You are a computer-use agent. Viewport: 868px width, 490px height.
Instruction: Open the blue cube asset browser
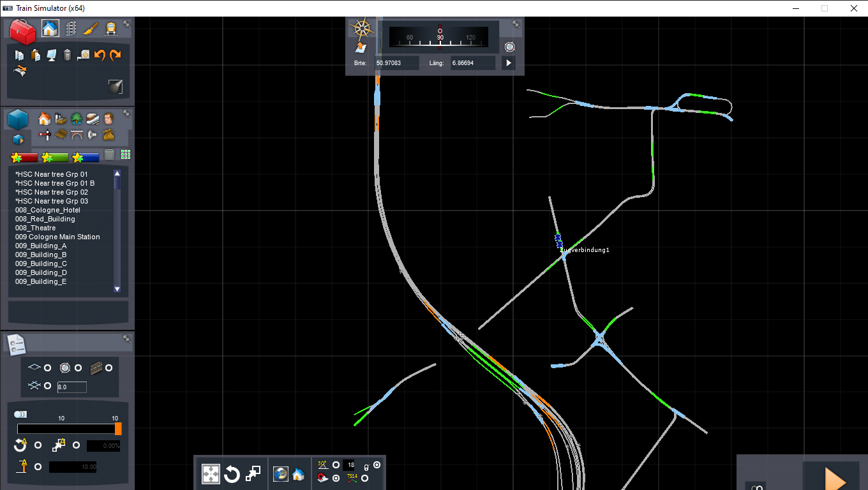pos(18,119)
